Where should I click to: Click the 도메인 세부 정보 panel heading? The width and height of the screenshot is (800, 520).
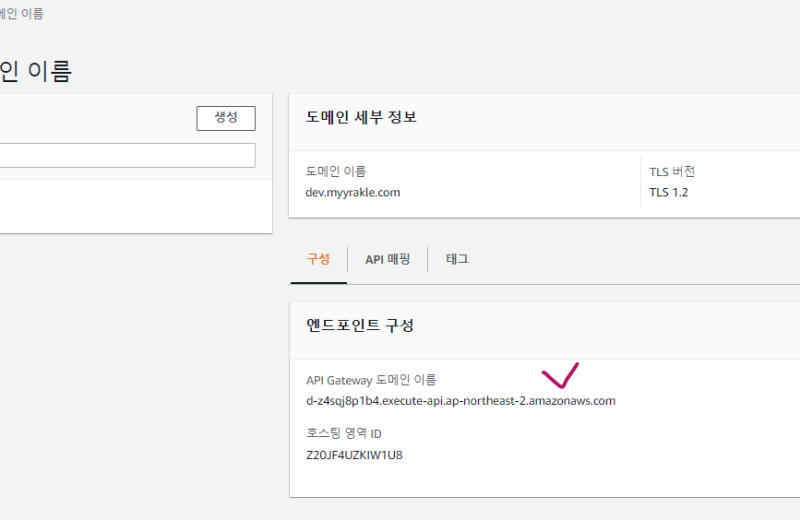click(361, 118)
